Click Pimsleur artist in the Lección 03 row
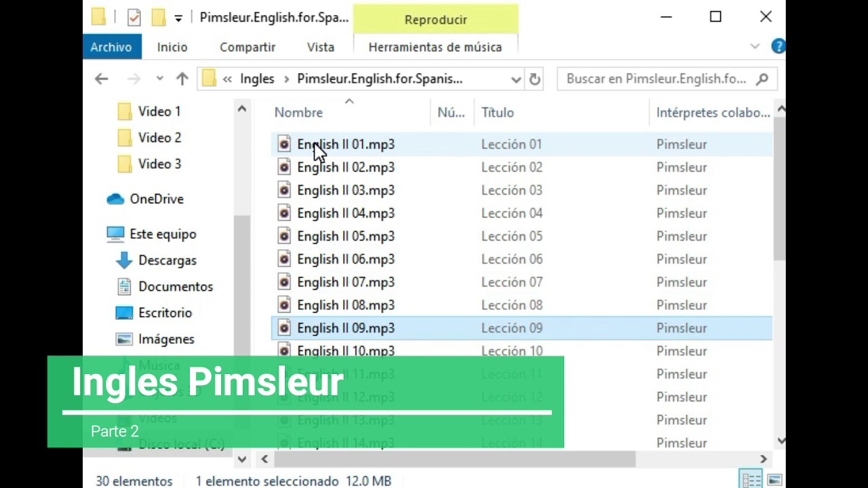The image size is (868, 488). coord(682,190)
